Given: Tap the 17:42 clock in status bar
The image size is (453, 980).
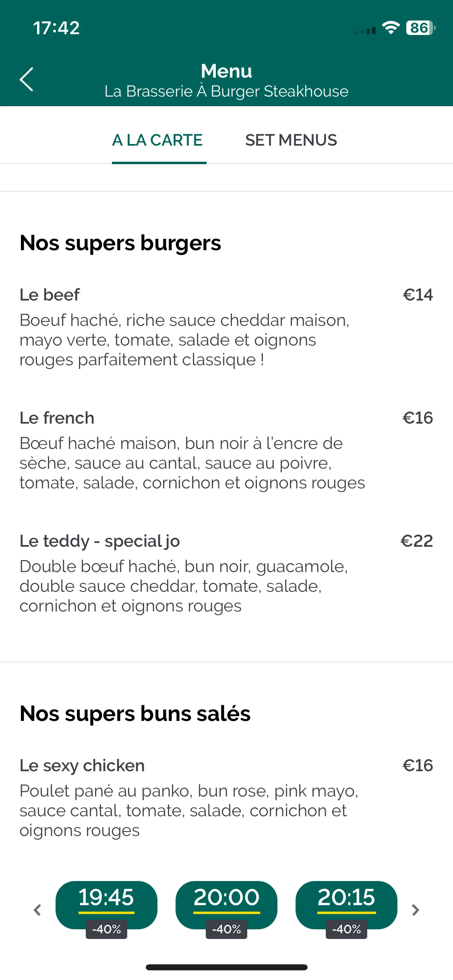Looking at the screenshot, I should [x=56, y=28].
